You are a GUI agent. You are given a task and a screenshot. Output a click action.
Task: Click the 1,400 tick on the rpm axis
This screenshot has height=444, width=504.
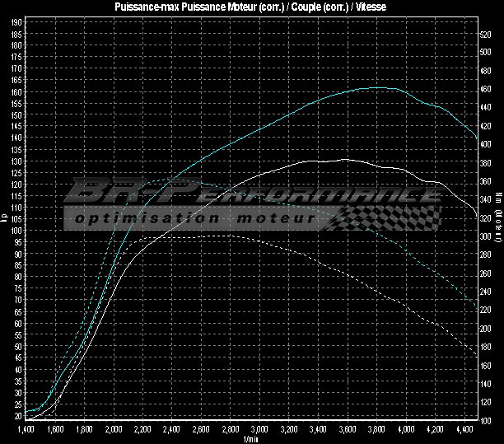pyautogui.click(x=26, y=430)
